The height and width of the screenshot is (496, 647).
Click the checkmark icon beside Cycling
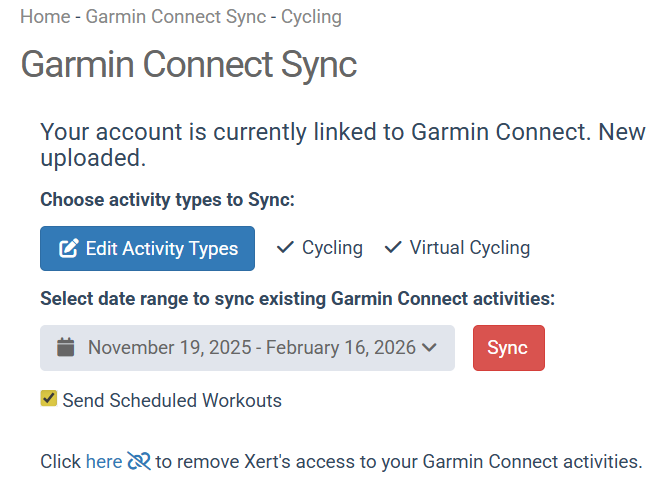point(285,248)
